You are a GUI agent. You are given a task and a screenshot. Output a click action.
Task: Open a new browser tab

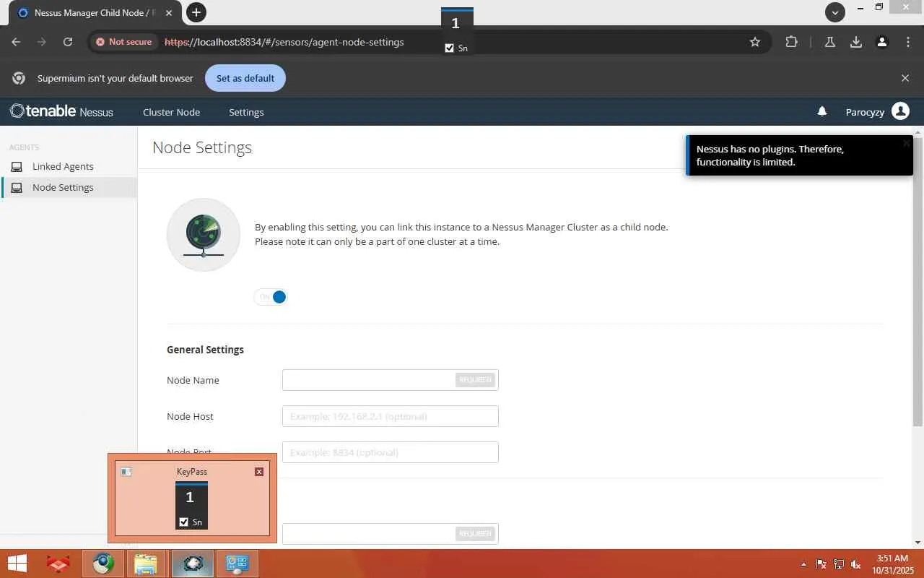[x=196, y=12]
